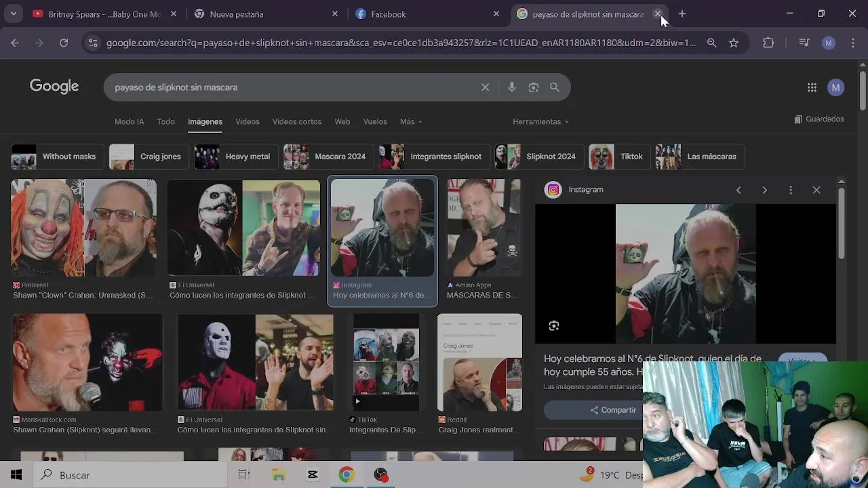Close the Britney Spears tab
Image resolution: width=868 pixels, height=488 pixels.
tap(174, 14)
